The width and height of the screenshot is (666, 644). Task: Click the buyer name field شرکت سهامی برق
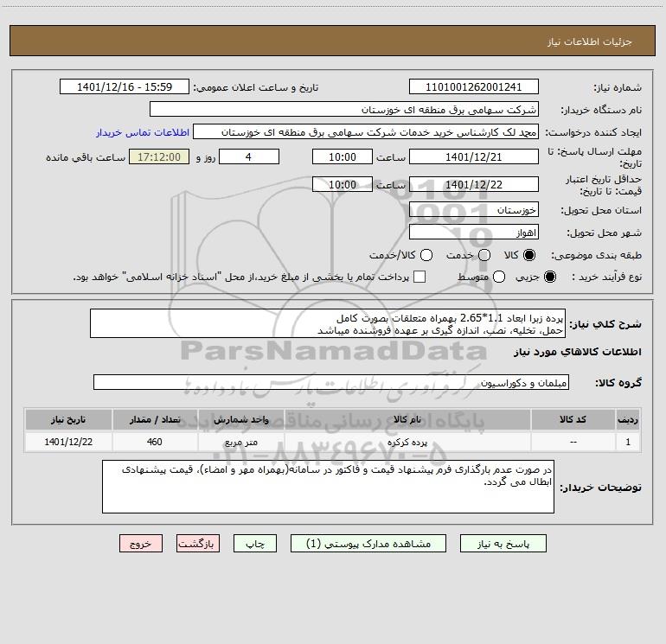(344, 109)
